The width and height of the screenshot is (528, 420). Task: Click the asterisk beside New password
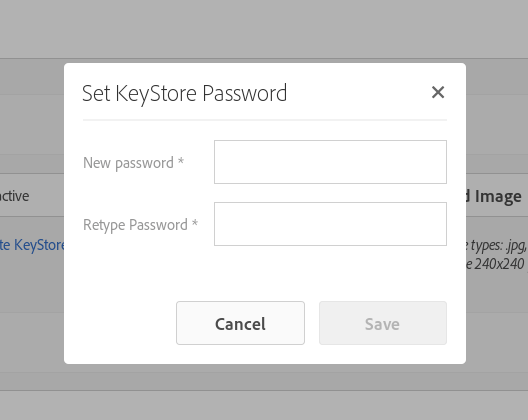pyautogui.click(x=181, y=161)
